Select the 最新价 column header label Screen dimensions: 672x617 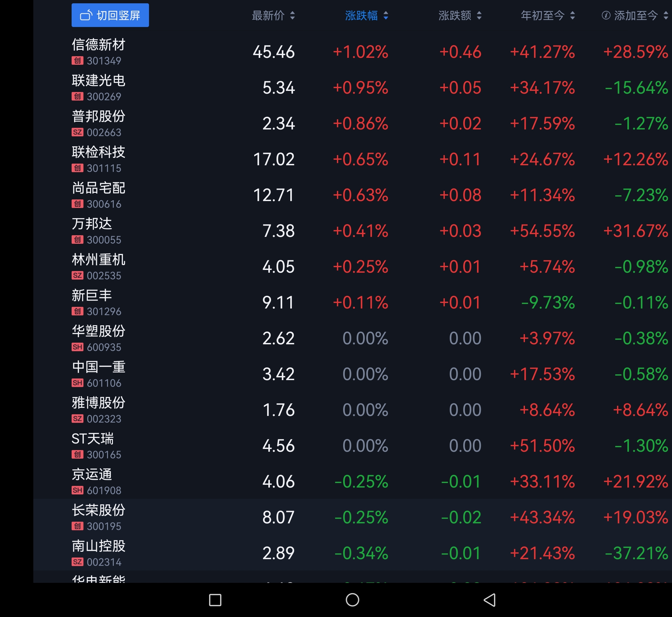pos(268,15)
